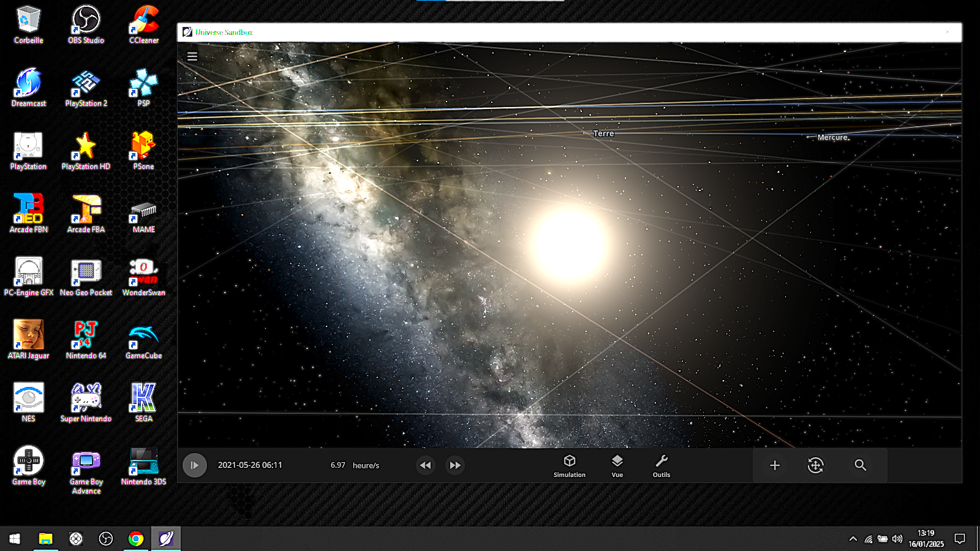
Task: Click the simulation date 2021-05-26 field
Action: point(250,465)
